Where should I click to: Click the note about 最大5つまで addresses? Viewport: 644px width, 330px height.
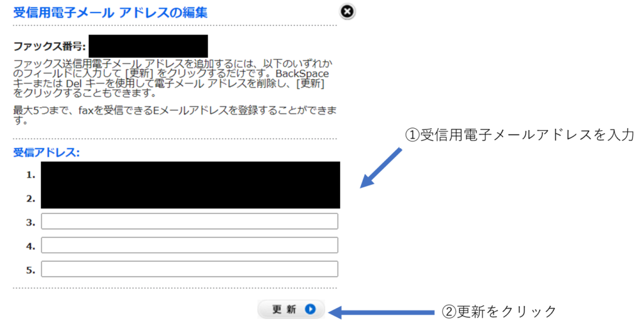[x=175, y=115]
